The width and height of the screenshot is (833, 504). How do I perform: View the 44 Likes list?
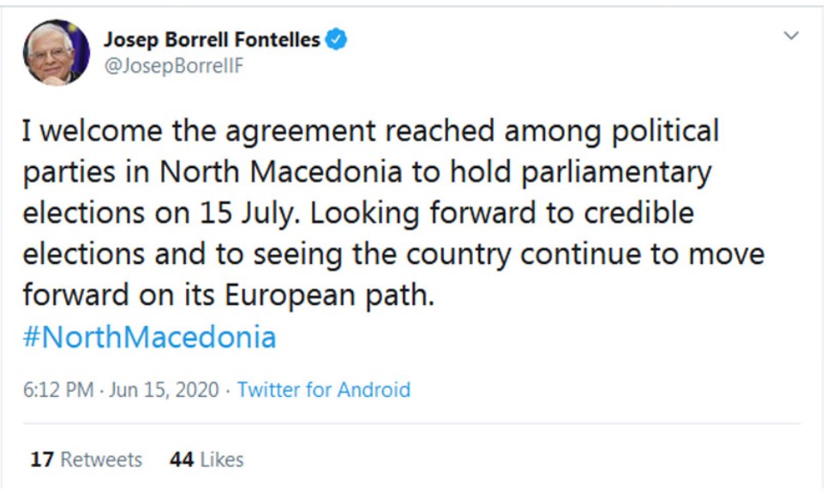(x=207, y=459)
